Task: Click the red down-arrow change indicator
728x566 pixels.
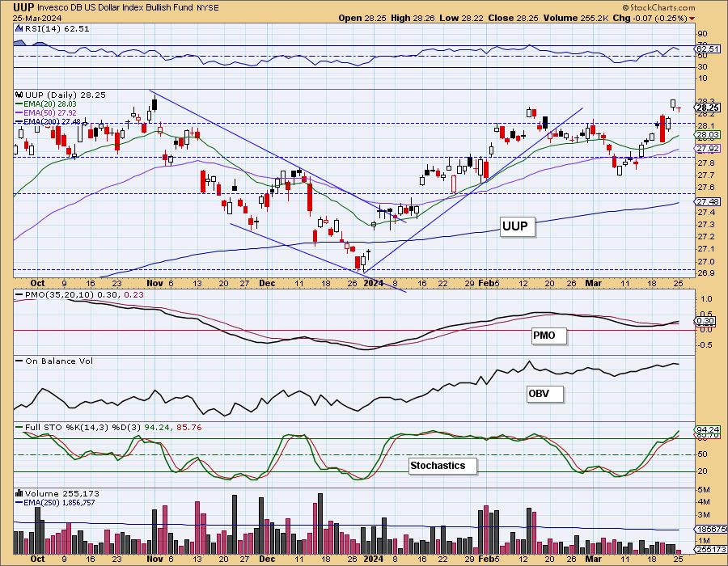Action: click(x=692, y=19)
